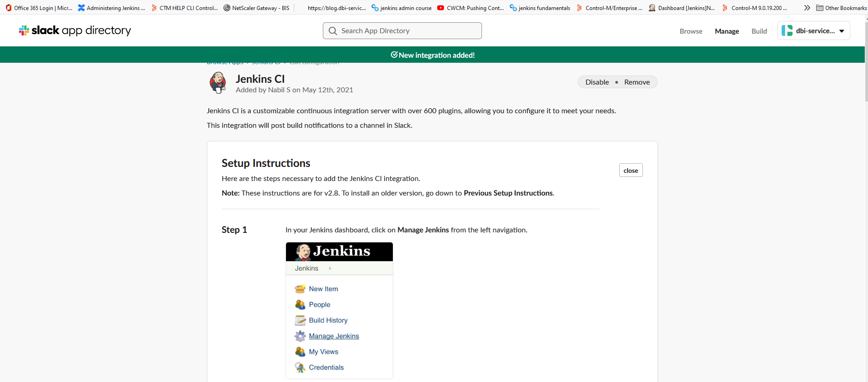The height and width of the screenshot is (382, 868).
Task: Open jenkins fundamentals bookmark
Action: [540, 8]
